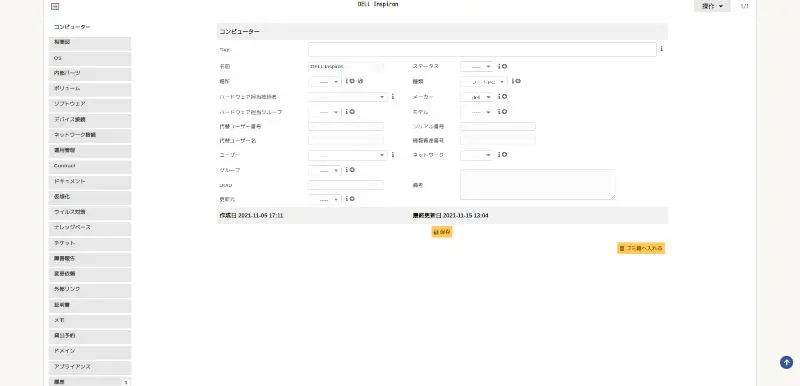Open the ソフトウェア tab

pyautogui.click(x=90, y=105)
